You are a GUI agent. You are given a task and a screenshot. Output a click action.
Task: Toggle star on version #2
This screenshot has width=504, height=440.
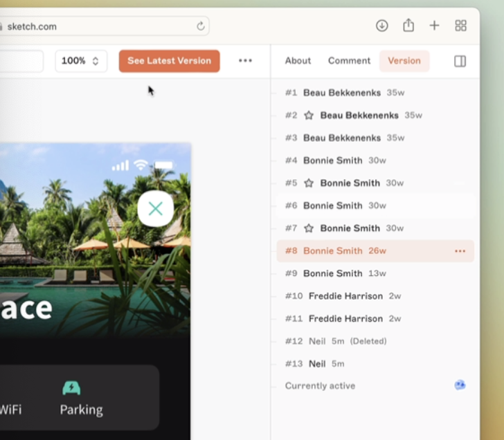(x=309, y=116)
